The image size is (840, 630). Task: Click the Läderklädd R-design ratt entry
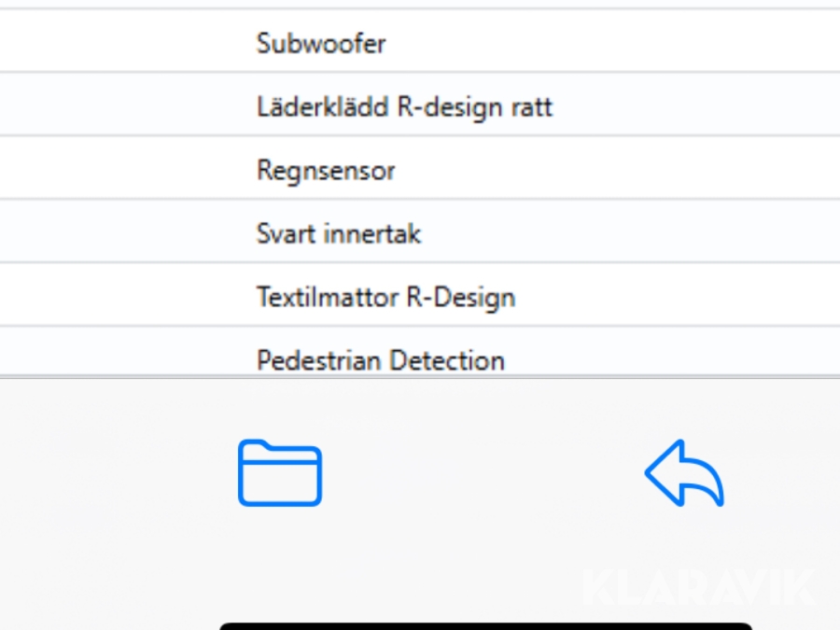pyautogui.click(x=404, y=106)
